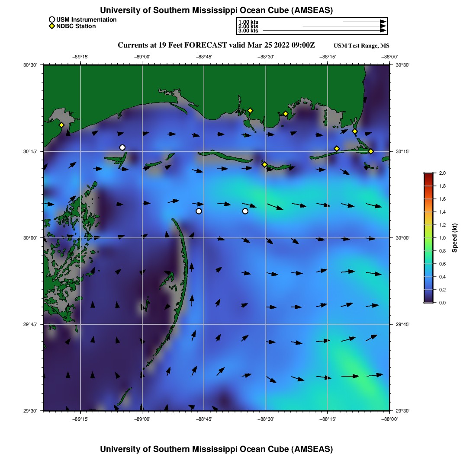
Task: Click the top axis "-88°00'" longitude label
Action: point(389,57)
